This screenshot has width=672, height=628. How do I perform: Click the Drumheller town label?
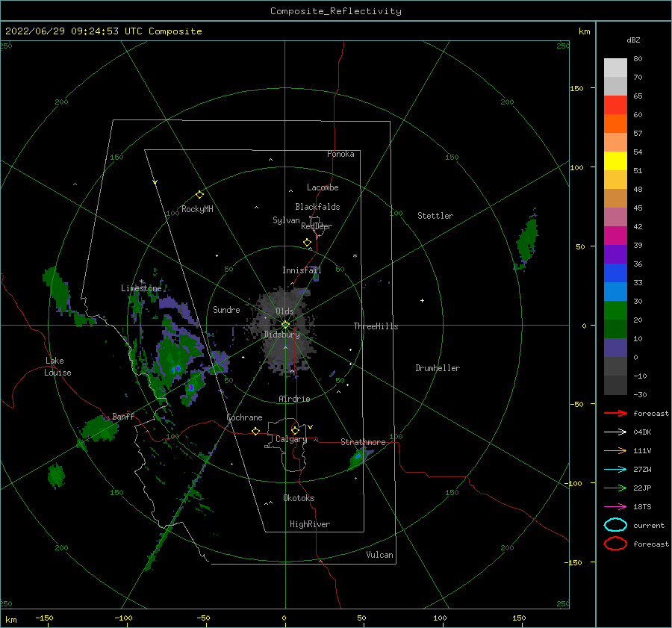[x=438, y=368]
